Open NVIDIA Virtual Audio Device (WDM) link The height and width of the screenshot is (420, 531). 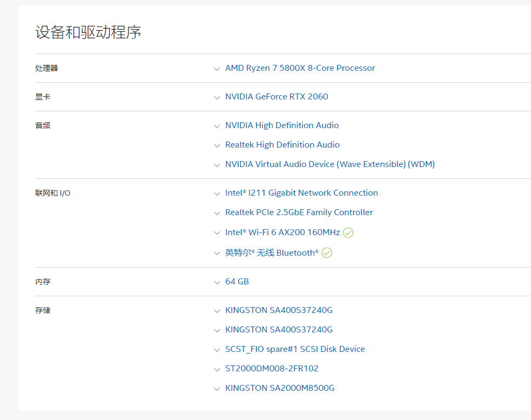pyautogui.click(x=330, y=164)
